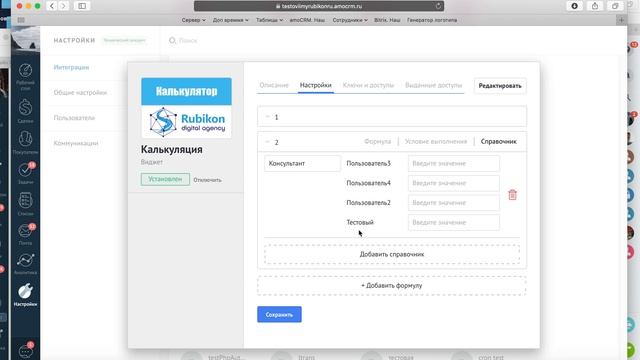
Task: Open Сервер bookmarks folder dropdown
Action: click(193, 20)
